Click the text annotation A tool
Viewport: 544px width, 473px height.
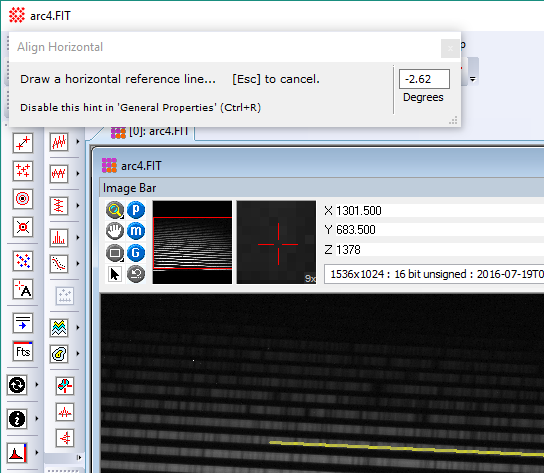point(23,289)
